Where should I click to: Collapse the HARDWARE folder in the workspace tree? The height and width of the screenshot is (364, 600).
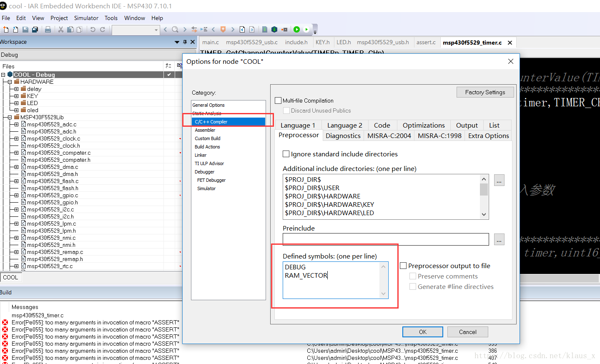10,82
